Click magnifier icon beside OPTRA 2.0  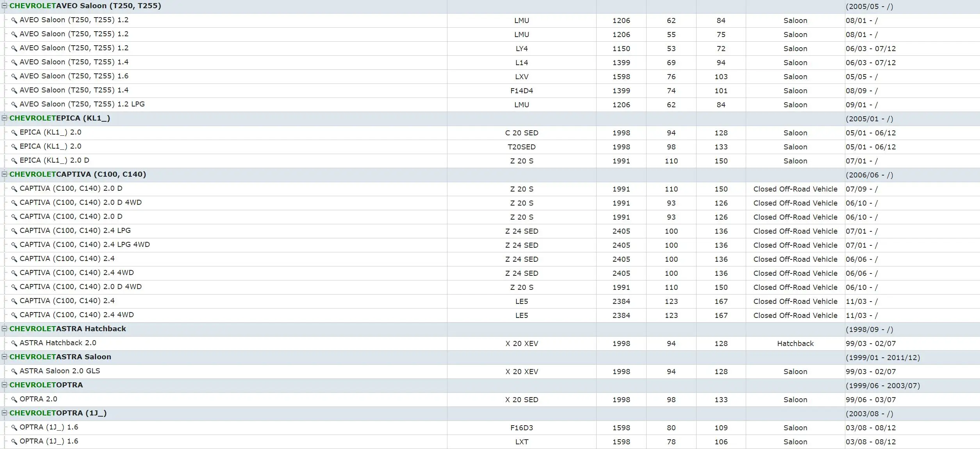14,399
